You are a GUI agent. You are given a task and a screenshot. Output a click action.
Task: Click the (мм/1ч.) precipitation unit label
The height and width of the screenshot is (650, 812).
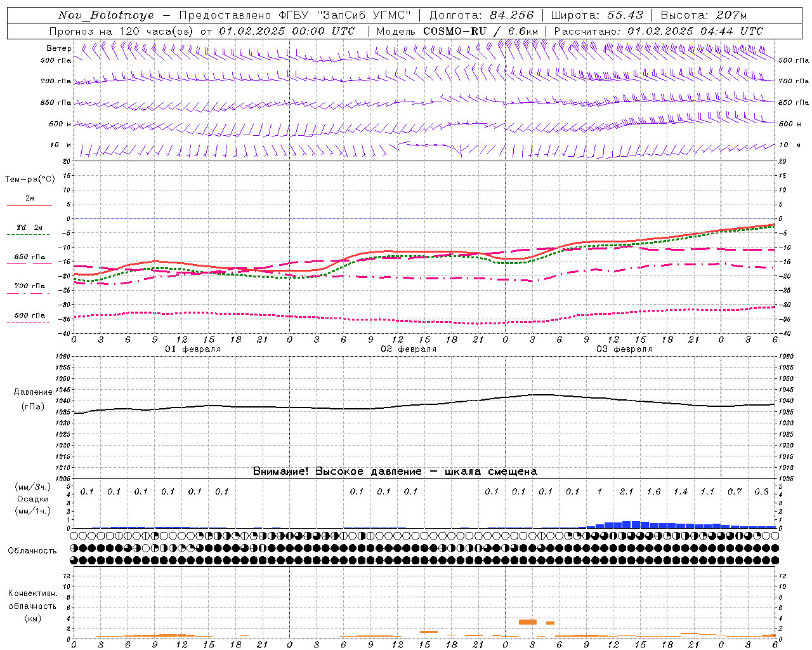(33, 511)
